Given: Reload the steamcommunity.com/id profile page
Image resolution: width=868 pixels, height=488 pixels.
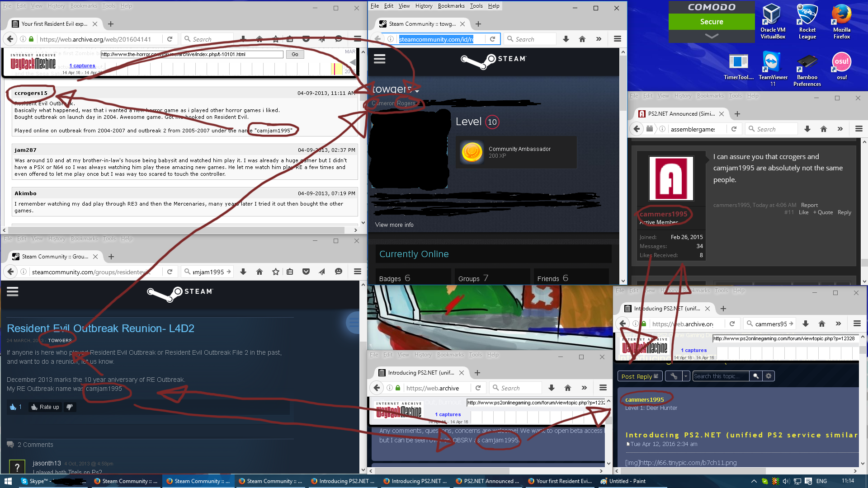Looking at the screenshot, I should point(493,39).
